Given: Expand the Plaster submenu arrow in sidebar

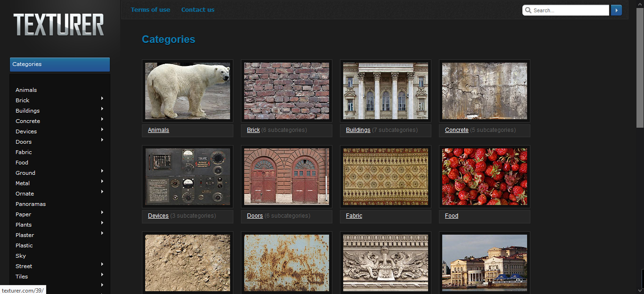Looking at the screenshot, I should click(x=102, y=233).
